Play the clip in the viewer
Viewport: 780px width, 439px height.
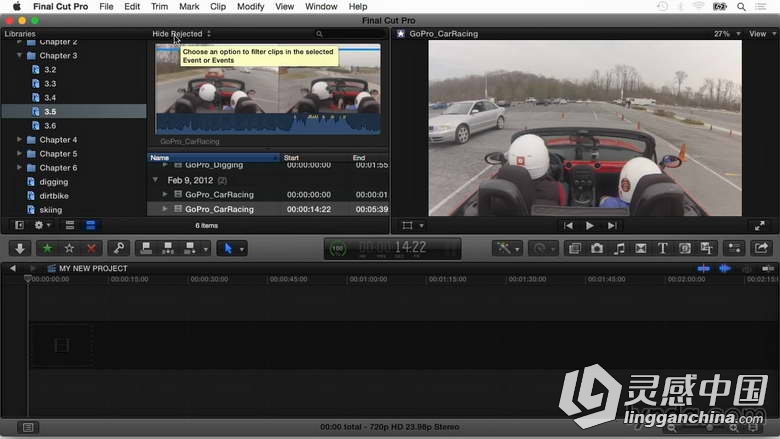point(590,226)
